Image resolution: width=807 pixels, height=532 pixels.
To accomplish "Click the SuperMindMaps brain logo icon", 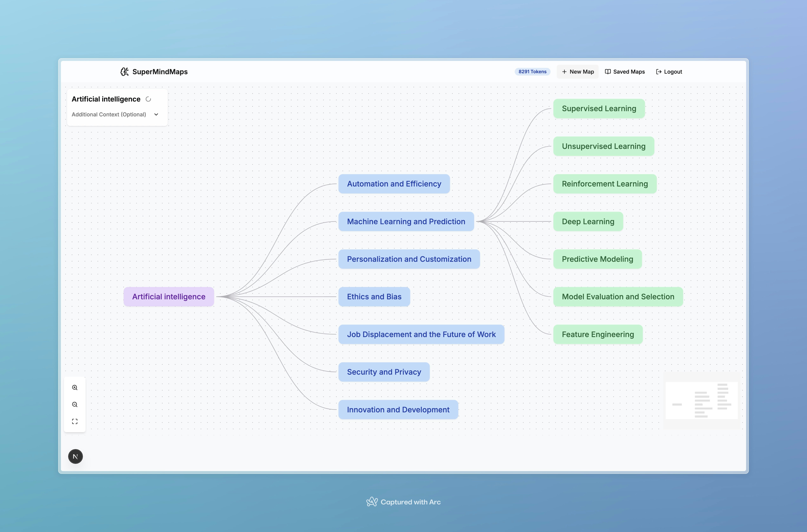I will 125,72.
